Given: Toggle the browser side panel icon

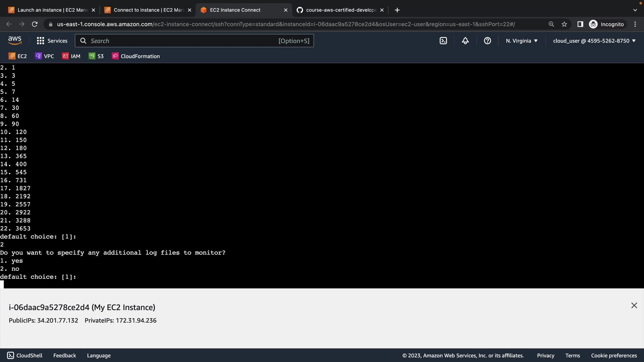Looking at the screenshot, I should click(580, 24).
